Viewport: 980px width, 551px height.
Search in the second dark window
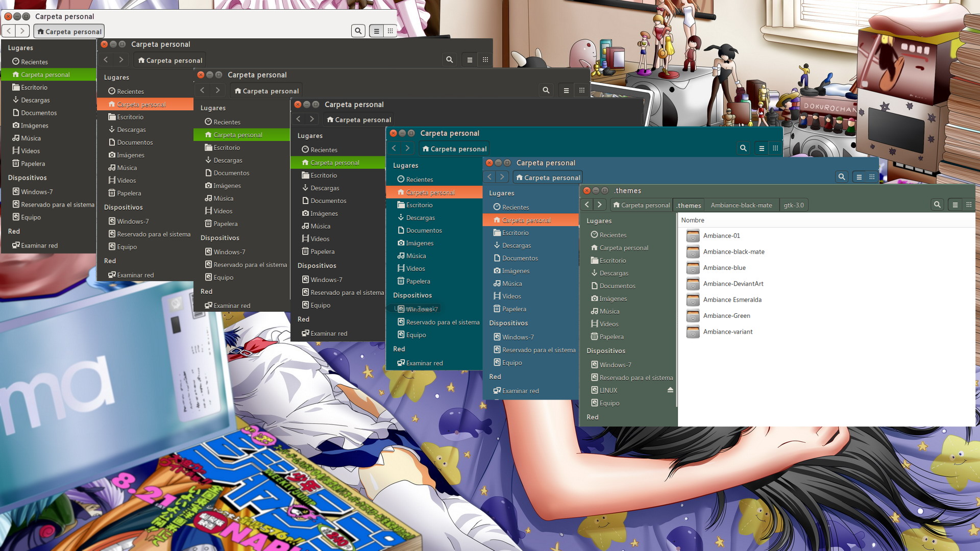(449, 60)
